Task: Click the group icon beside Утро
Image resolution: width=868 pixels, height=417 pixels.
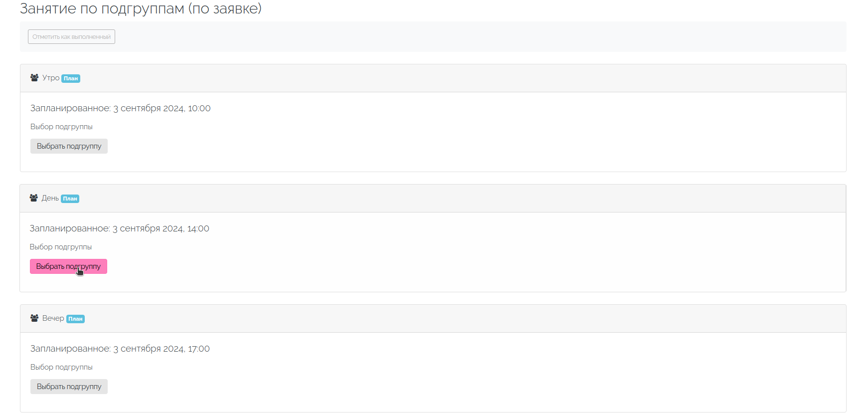Action: click(x=34, y=78)
